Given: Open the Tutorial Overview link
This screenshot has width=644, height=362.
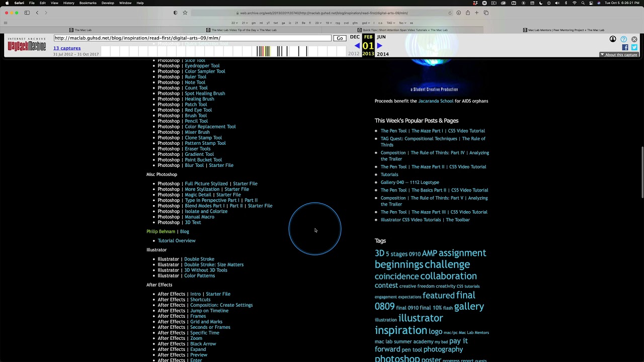Looking at the screenshot, I should pyautogui.click(x=177, y=240).
